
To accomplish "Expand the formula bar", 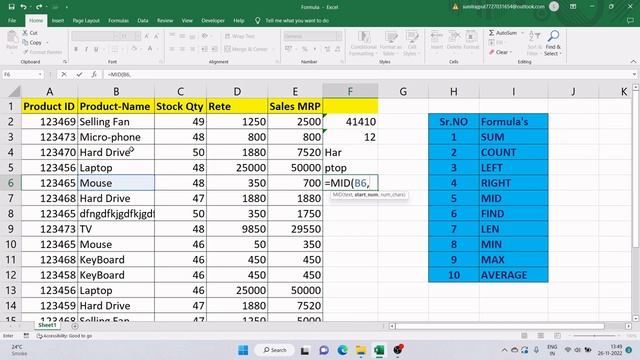I will (634, 74).
